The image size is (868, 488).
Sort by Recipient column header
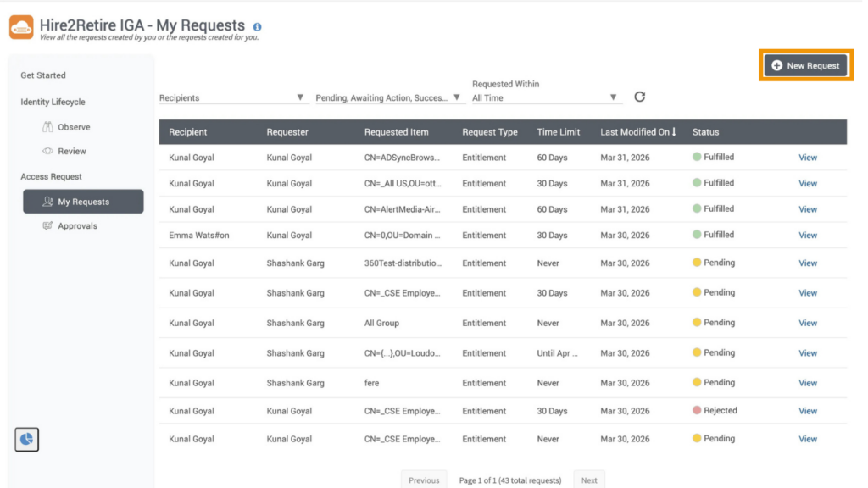click(x=187, y=131)
